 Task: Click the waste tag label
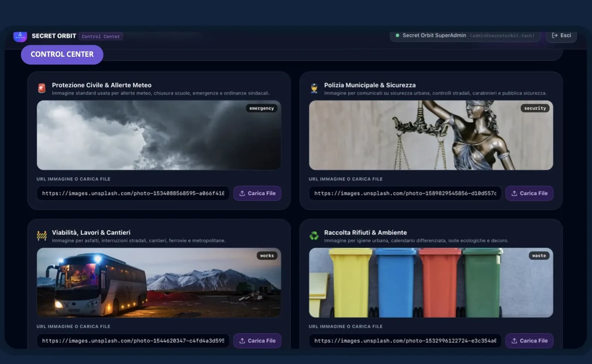539,256
